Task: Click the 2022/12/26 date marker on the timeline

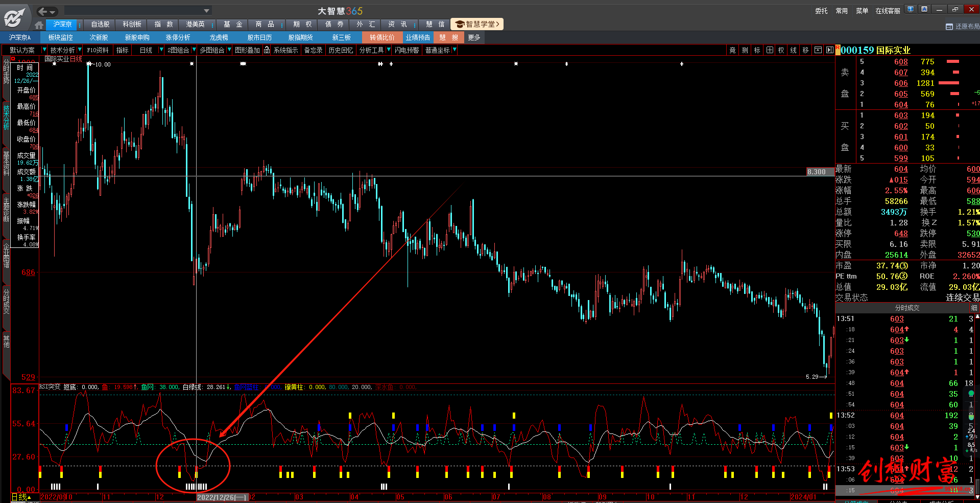Action: [x=222, y=497]
